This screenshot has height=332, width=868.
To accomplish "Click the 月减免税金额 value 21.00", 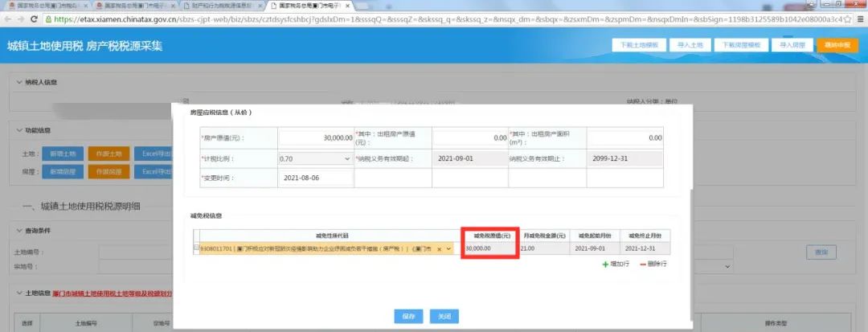I will [527, 249].
